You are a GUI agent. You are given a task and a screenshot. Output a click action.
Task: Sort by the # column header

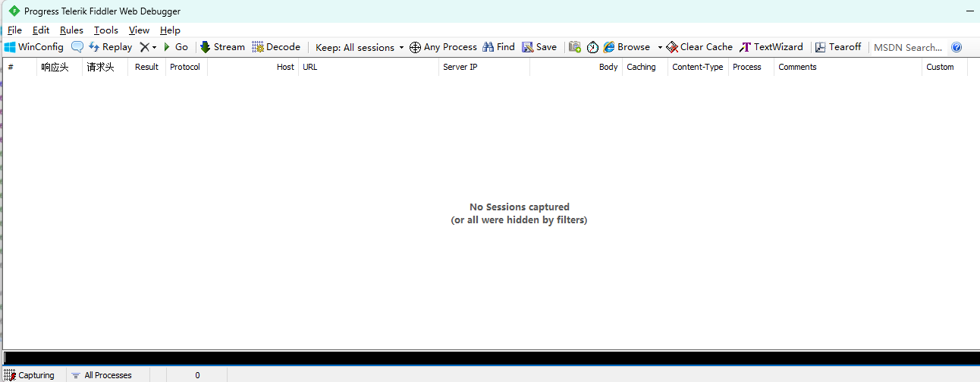point(20,67)
